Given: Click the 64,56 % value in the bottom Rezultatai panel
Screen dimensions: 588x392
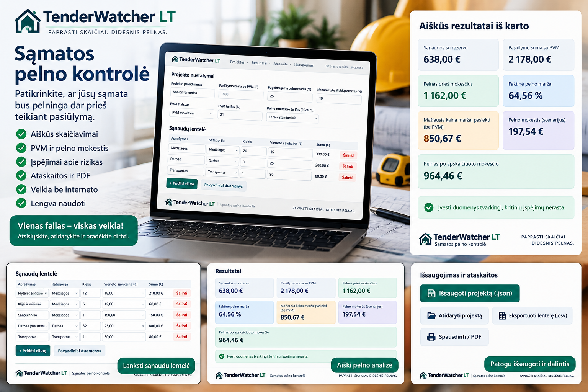Looking at the screenshot, I should pyautogui.click(x=230, y=314).
